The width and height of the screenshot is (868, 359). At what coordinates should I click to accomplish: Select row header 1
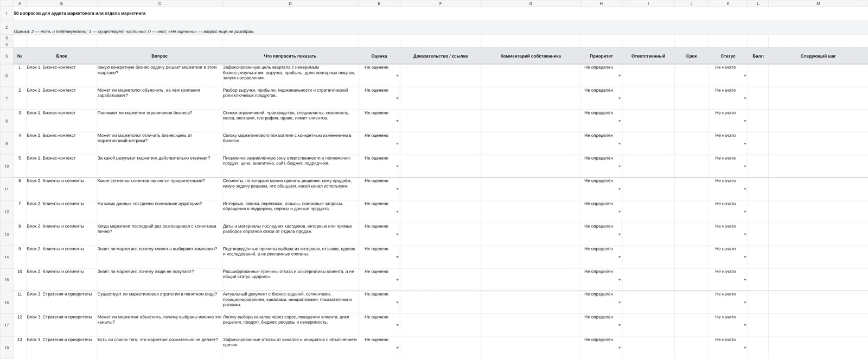[x=7, y=13]
